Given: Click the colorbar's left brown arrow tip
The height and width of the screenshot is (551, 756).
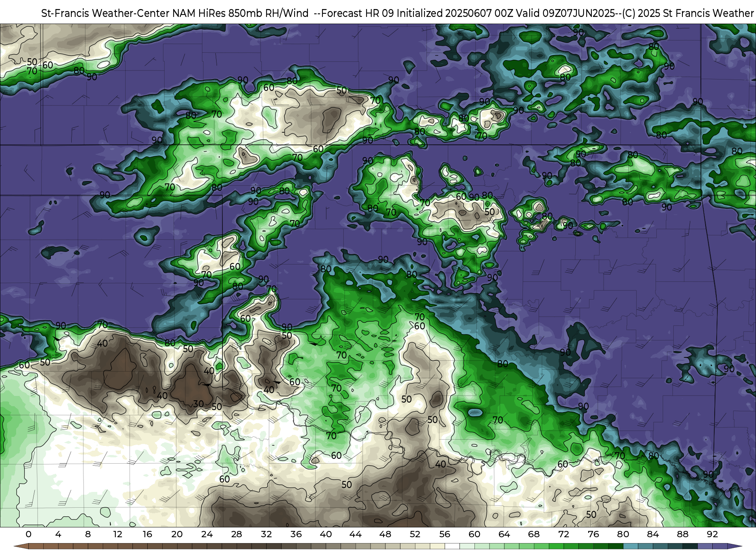Looking at the screenshot, I should tap(20, 546).
